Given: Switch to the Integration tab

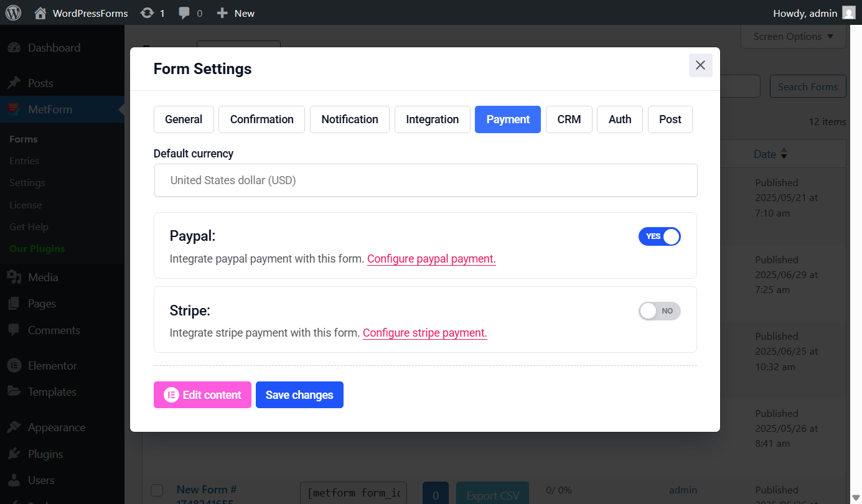Looking at the screenshot, I should [433, 119].
